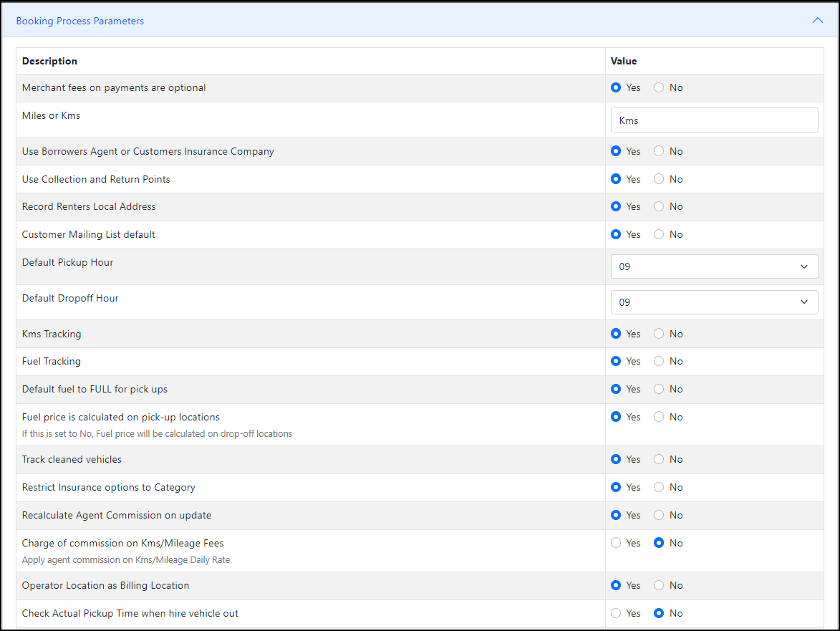Select No for Default fuel to FULL

pos(659,389)
